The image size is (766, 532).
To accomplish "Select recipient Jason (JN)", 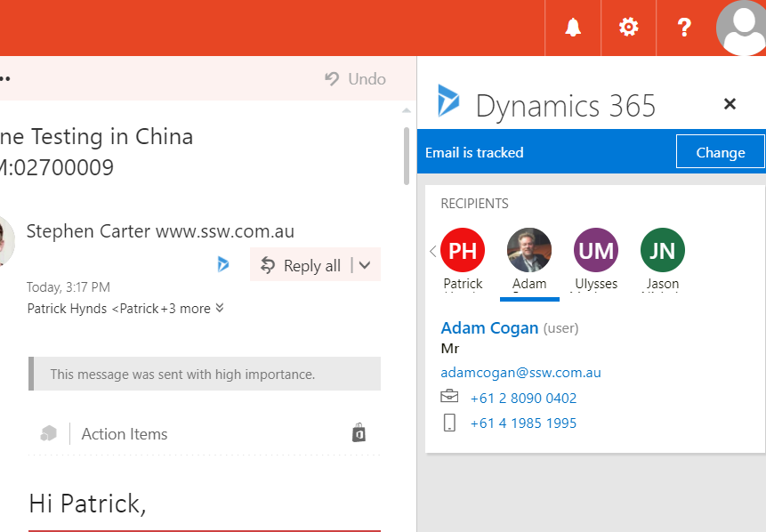I will (x=662, y=251).
